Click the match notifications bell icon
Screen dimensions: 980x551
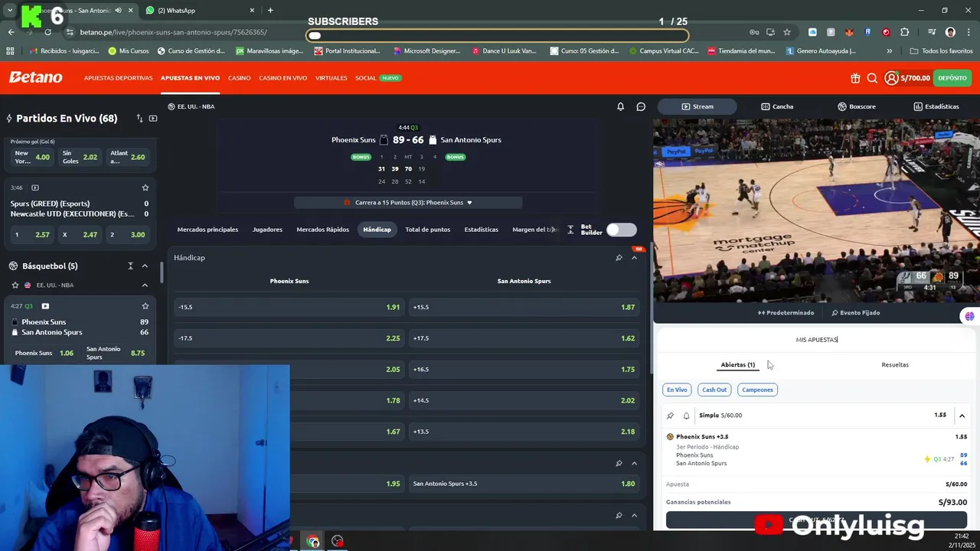pyautogui.click(x=621, y=106)
